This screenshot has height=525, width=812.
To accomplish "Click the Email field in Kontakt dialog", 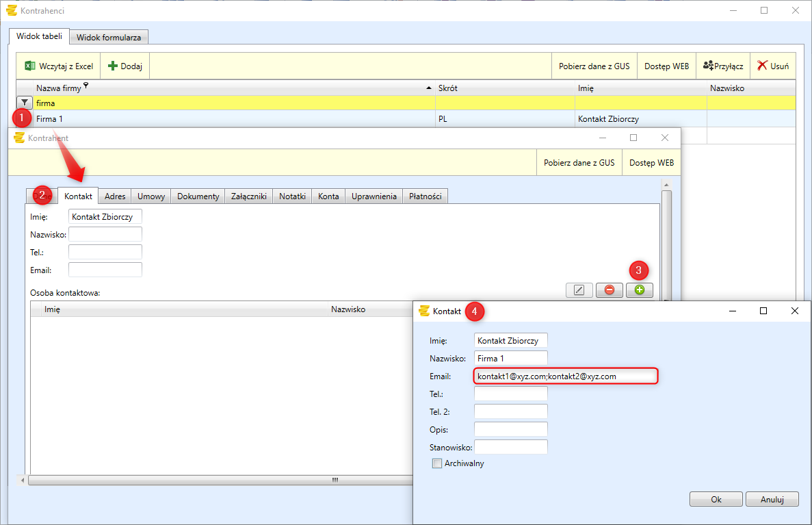I will [565, 376].
